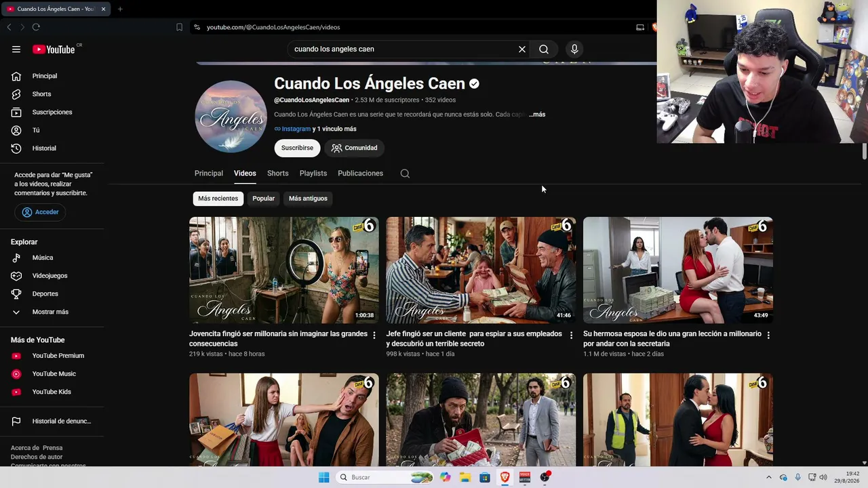Switch to the channel Shorts tab
The width and height of the screenshot is (868, 488).
pos(278,174)
